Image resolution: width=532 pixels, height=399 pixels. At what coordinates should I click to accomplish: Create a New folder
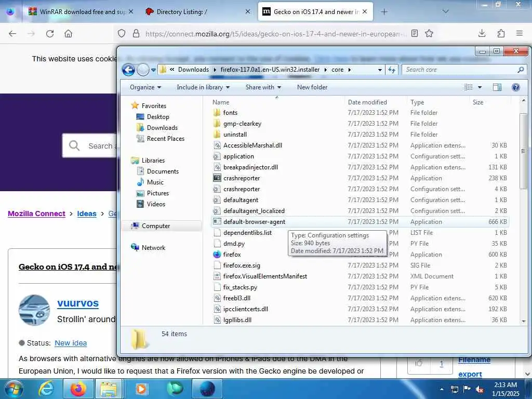click(x=312, y=87)
